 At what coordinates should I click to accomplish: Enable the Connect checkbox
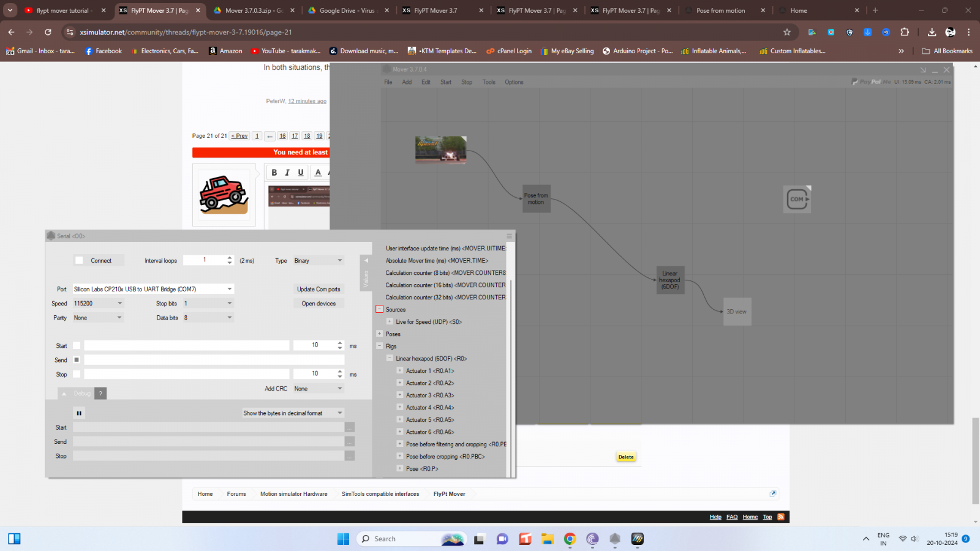click(79, 261)
